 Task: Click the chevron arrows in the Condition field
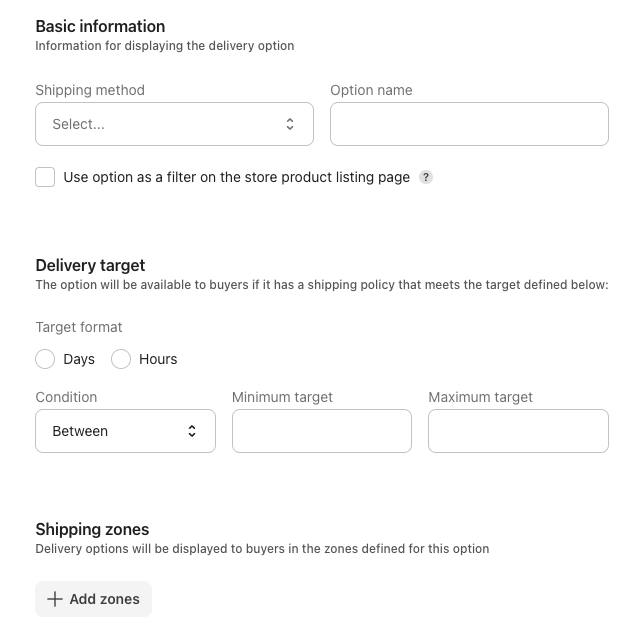pos(192,431)
